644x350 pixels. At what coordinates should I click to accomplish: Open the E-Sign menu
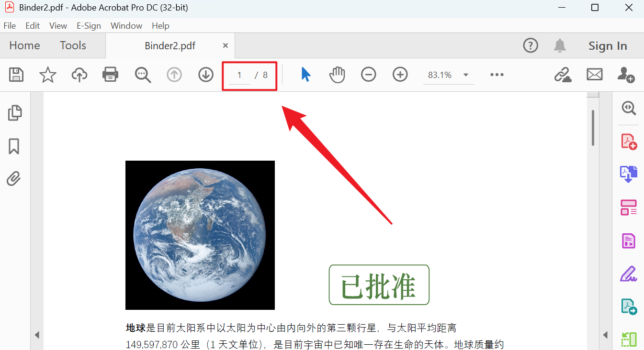(x=89, y=25)
